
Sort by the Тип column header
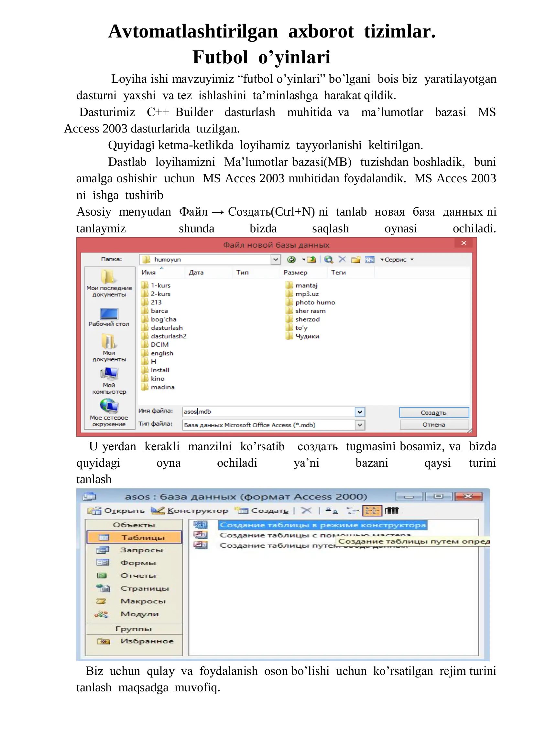(256, 272)
